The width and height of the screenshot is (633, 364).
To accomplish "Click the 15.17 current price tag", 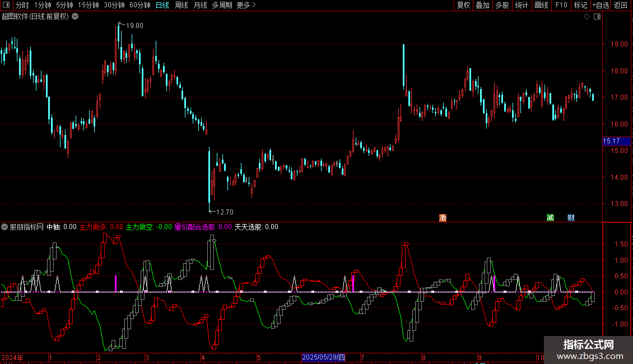I will point(616,141).
